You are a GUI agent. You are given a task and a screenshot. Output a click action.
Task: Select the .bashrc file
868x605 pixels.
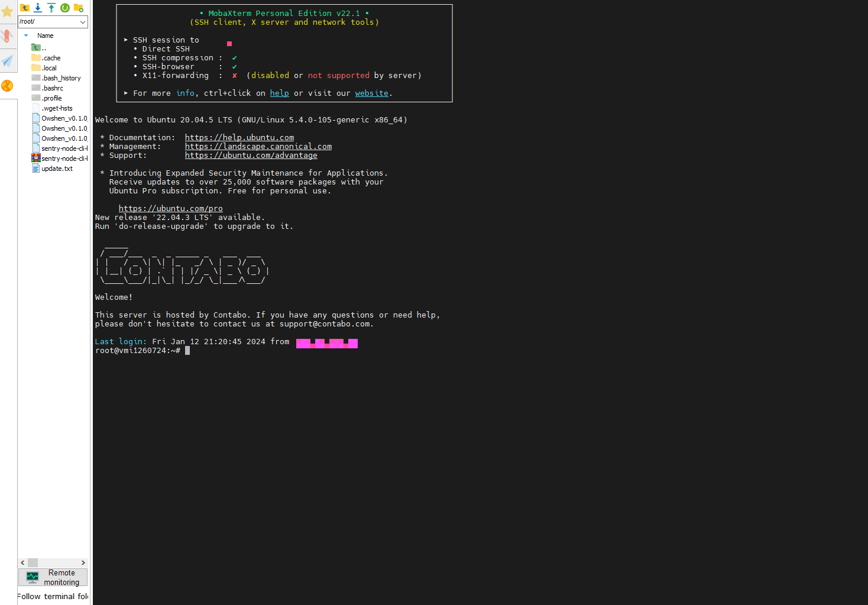(47, 88)
